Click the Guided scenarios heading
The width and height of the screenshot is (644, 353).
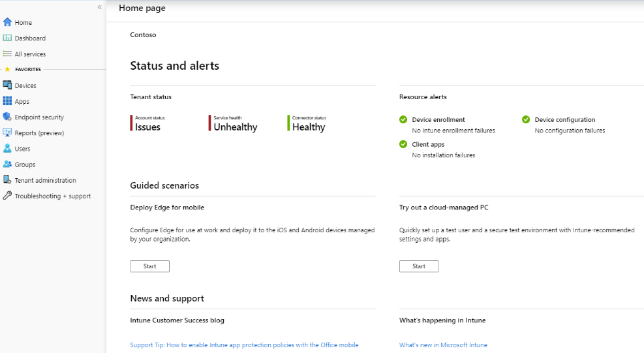tap(164, 185)
